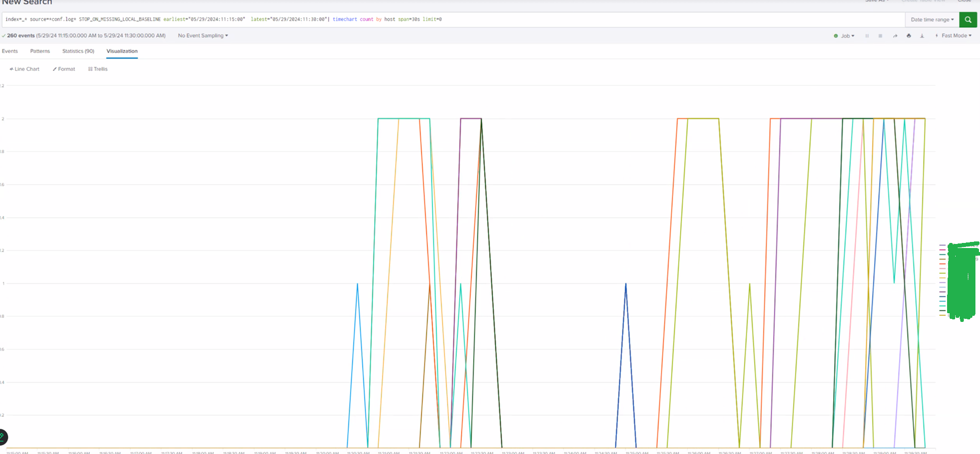The image size is (980, 454).
Task: Expand the Job menu
Action: click(x=844, y=36)
